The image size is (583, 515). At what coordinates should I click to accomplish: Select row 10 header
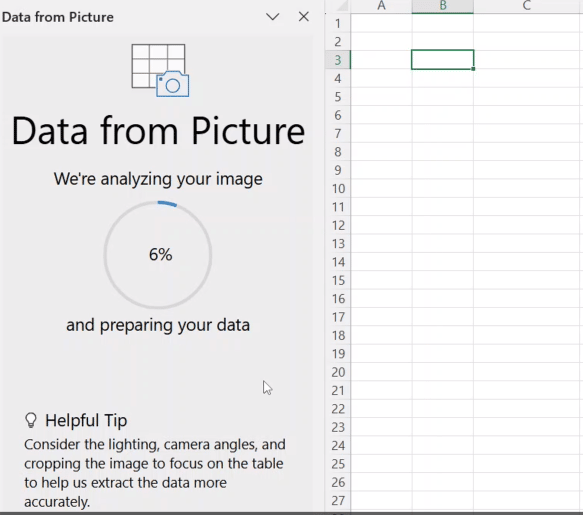pyautogui.click(x=338, y=189)
